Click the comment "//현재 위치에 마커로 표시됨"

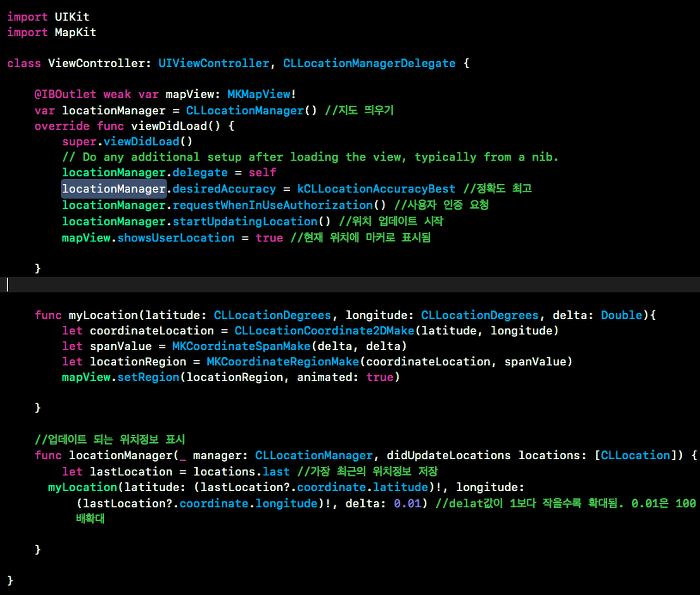click(361, 238)
